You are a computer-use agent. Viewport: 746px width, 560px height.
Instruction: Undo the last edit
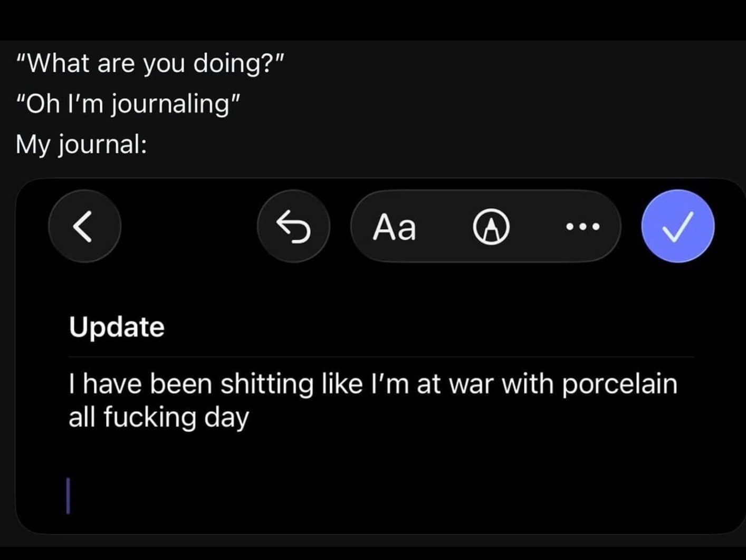point(293,226)
